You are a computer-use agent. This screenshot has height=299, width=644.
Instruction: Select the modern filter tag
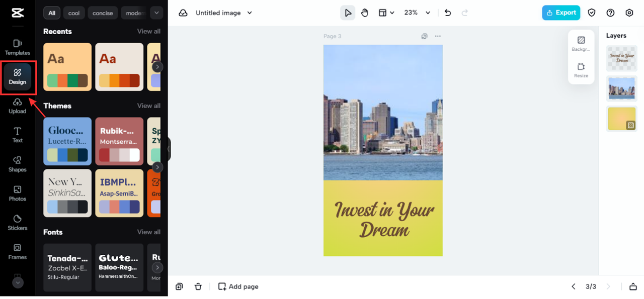[134, 13]
